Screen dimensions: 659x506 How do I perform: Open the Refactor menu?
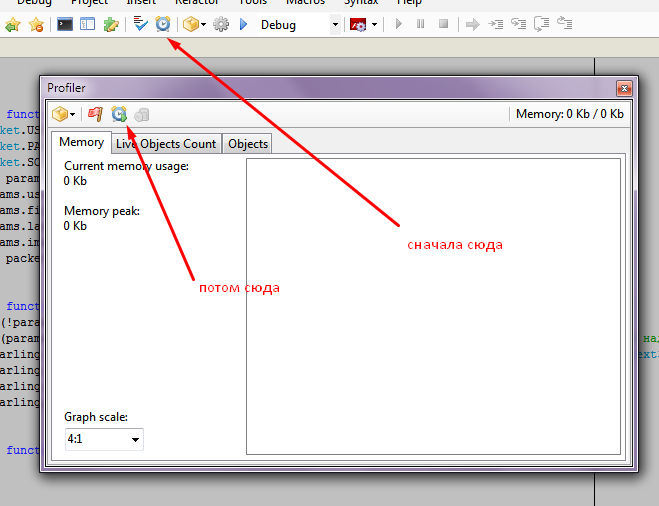[x=197, y=2]
